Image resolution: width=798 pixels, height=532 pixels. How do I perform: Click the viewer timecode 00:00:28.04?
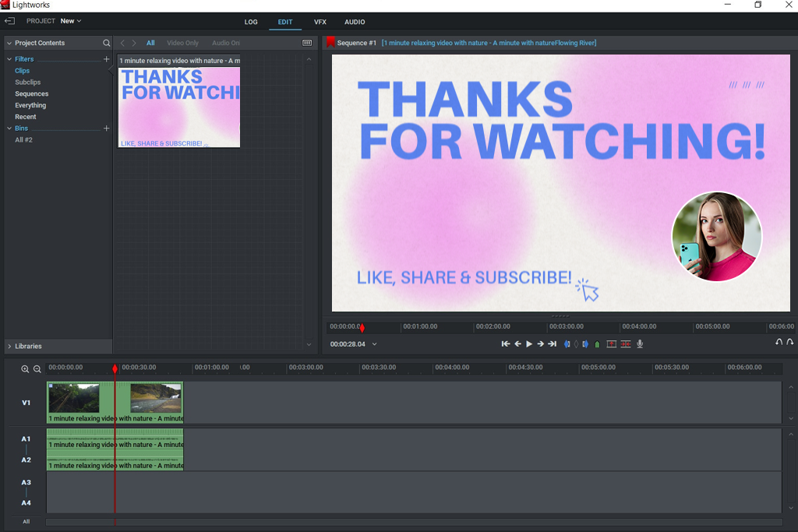click(348, 344)
